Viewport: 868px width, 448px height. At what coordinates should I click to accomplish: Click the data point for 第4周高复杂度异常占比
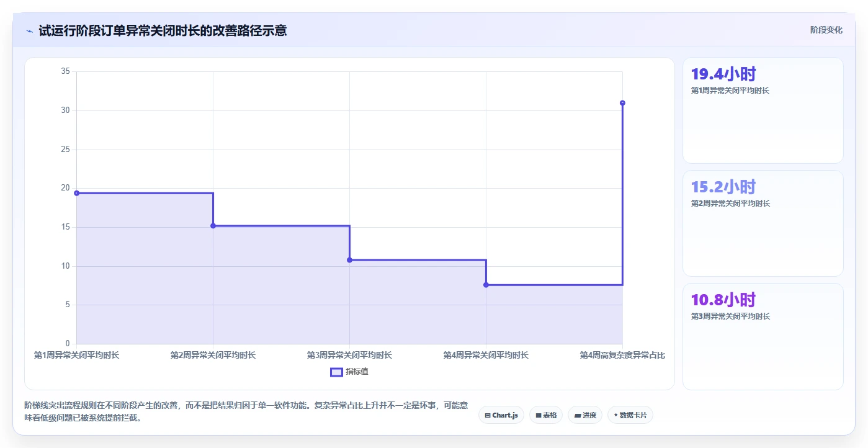tap(622, 103)
